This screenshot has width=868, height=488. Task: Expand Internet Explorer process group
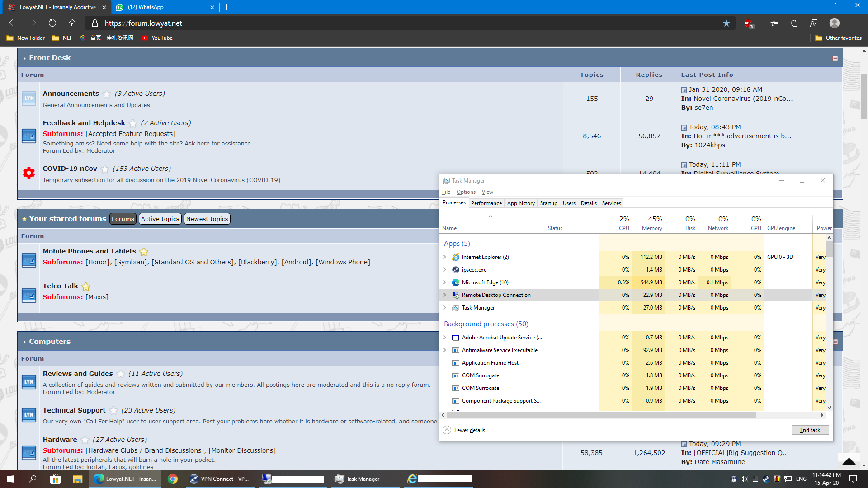pyautogui.click(x=445, y=257)
